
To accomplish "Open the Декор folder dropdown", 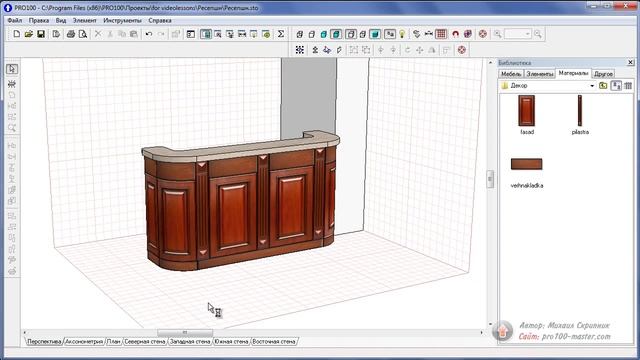I will (592, 86).
